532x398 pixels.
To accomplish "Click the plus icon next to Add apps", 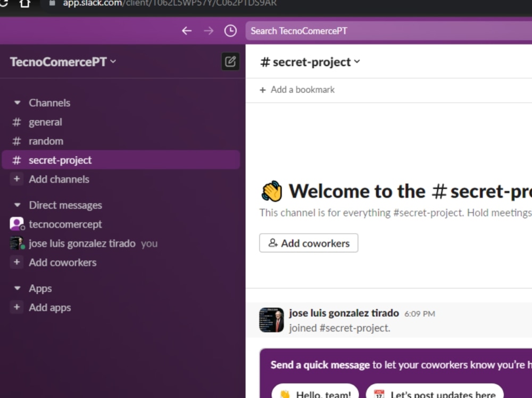I will pos(16,307).
